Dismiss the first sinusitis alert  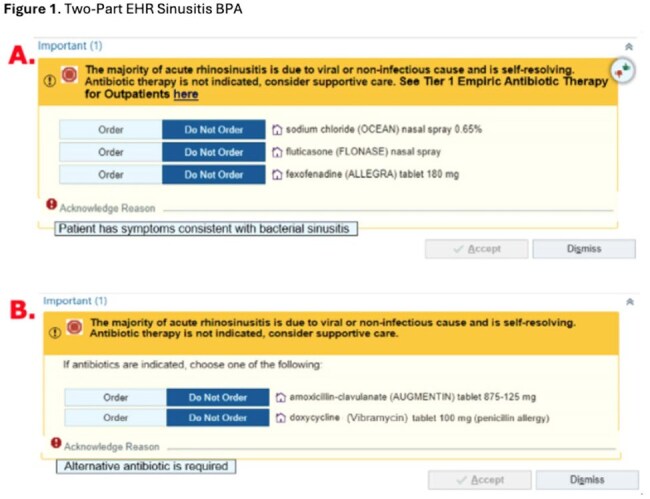click(x=584, y=249)
